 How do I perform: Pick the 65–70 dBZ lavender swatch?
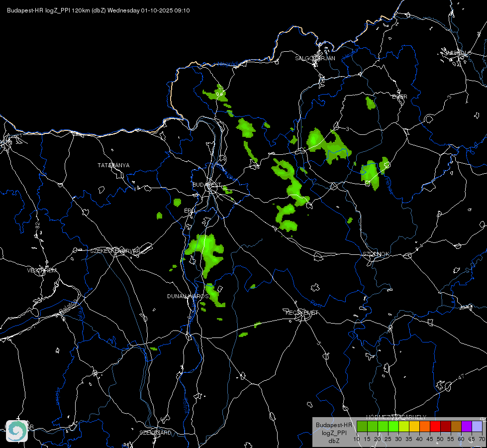pyautogui.click(x=477, y=426)
